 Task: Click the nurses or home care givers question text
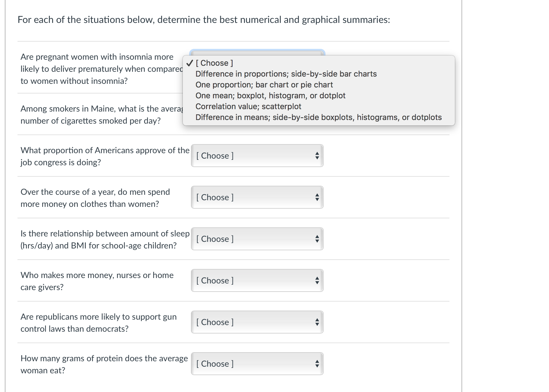(97, 281)
